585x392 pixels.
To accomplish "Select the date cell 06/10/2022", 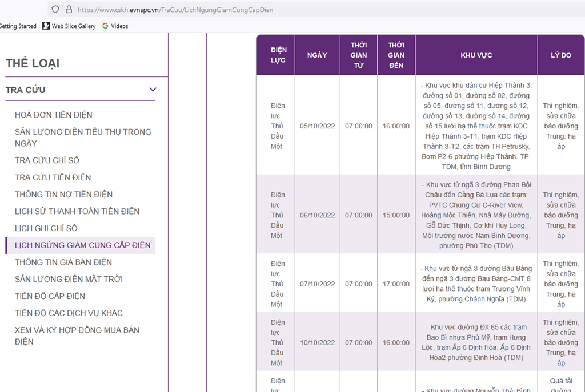I will tap(318, 215).
